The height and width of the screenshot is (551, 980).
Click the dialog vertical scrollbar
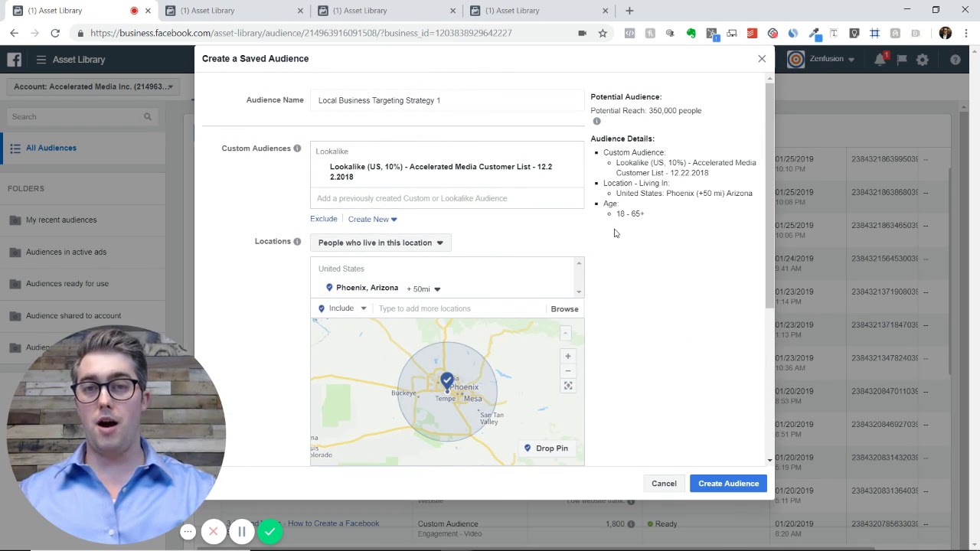tap(769, 195)
